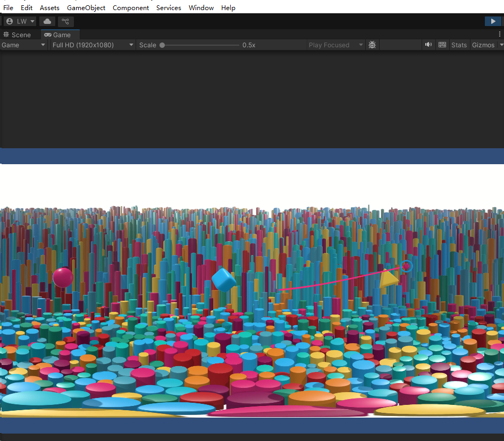Open the Services menu
This screenshot has height=441, width=504.
tap(169, 8)
